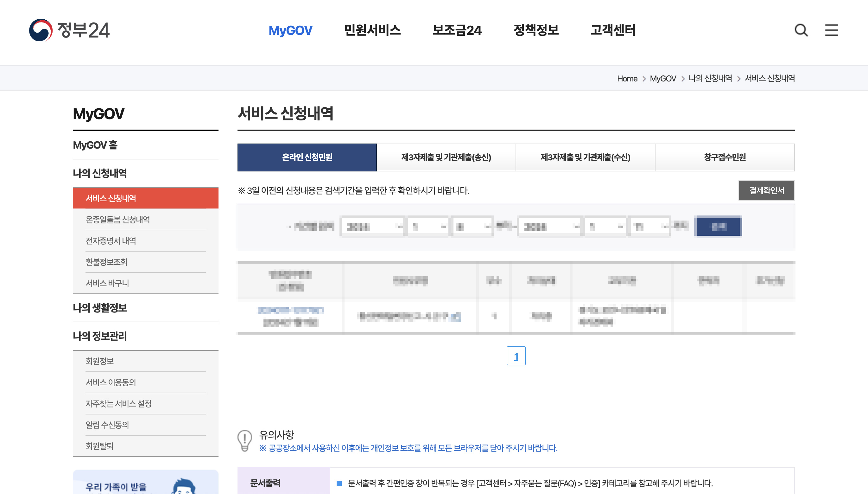Open the 민원서비스 top menu
Screen dimensions: 868x494
[372, 30]
